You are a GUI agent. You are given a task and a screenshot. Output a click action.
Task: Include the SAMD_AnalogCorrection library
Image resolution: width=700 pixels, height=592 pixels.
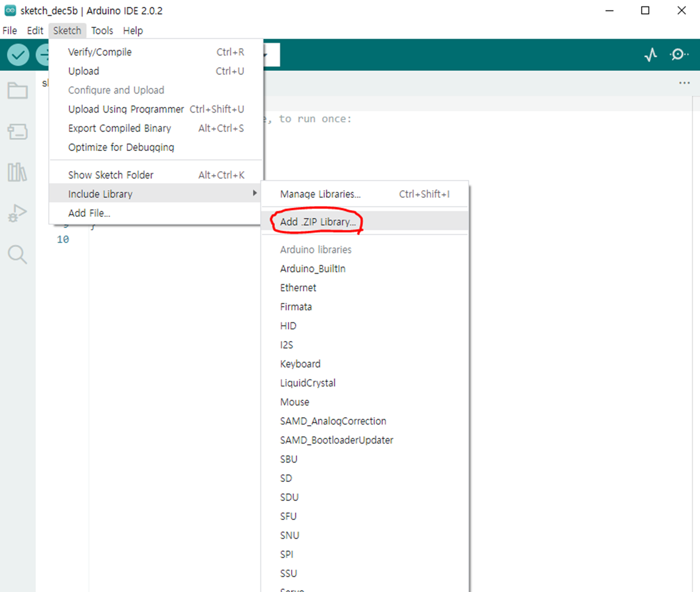point(365,421)
